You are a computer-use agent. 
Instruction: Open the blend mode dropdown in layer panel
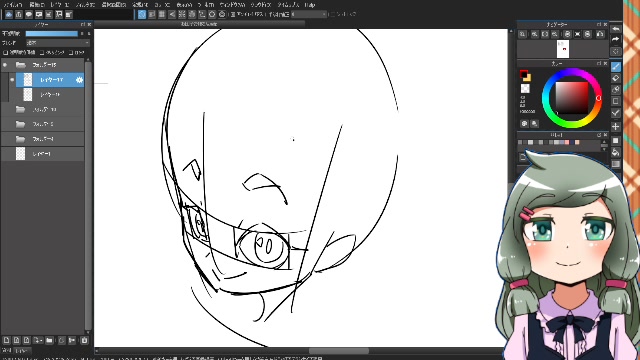coord(58,43)
